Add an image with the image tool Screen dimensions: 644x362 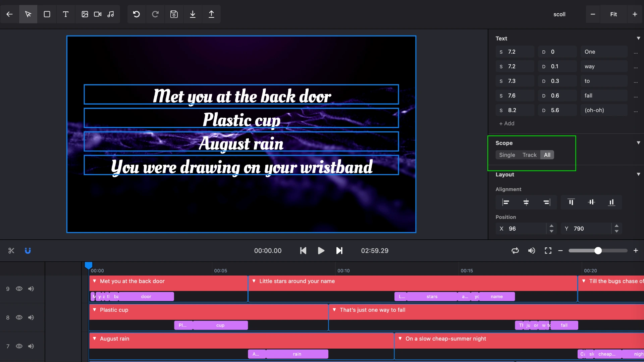tap(85, 14)
